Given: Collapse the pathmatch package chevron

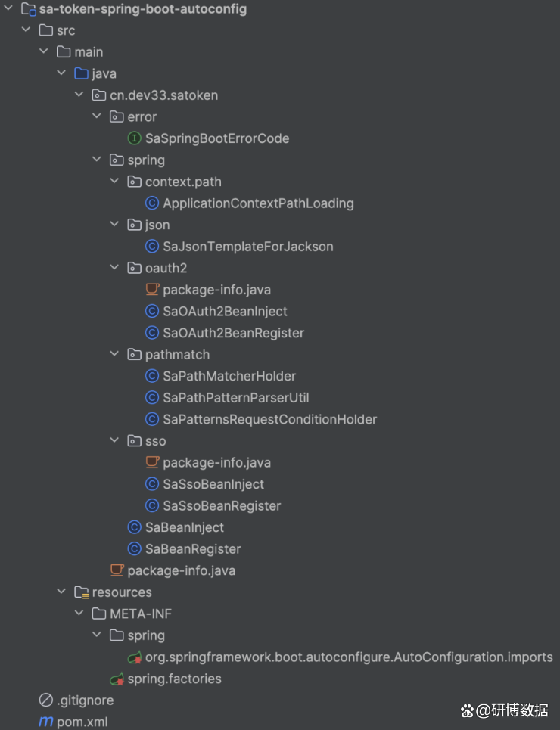Looking at the screenshot, I should [x=114, y=353].
